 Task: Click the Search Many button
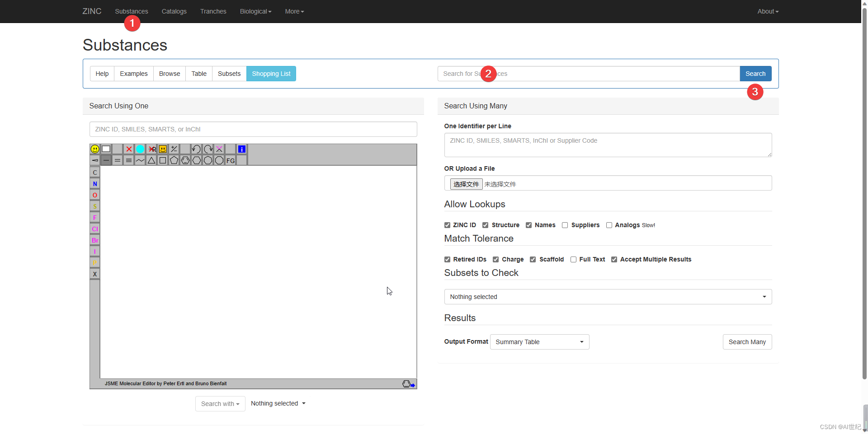(x=747, y=342)
